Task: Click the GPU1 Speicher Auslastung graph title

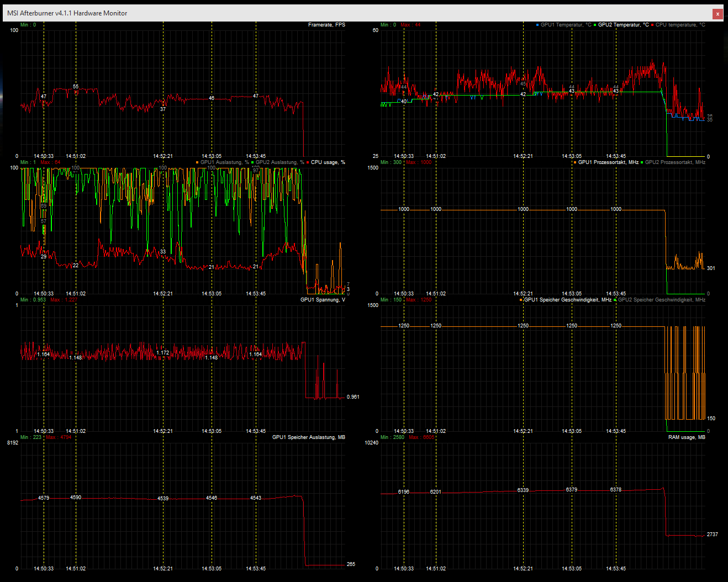Action: point(309,437)
